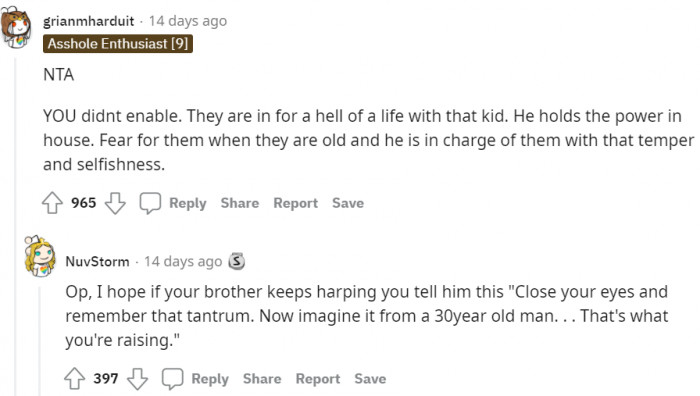Collapse thread via grianmharduit's vertical thread line
Viewport: 700px width, 396px height.
(16, 225)
